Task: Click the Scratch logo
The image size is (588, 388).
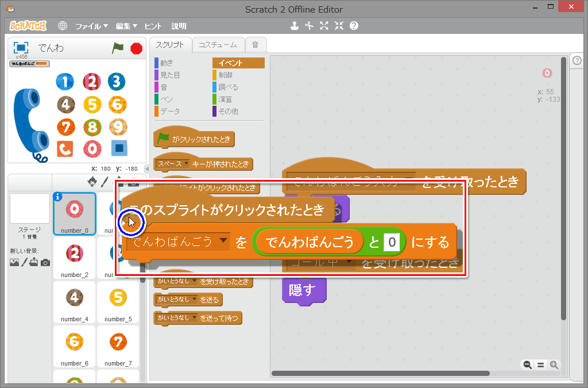Action: (28, 26)
